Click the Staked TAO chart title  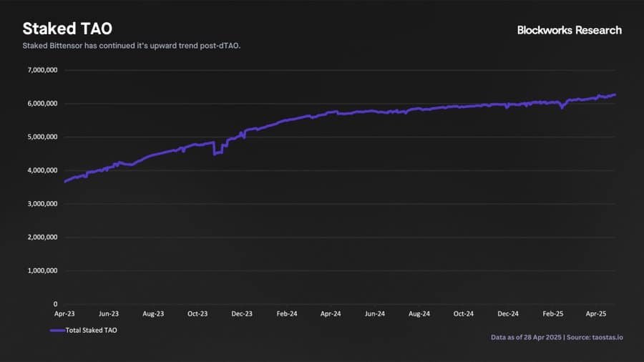(67, 29)
